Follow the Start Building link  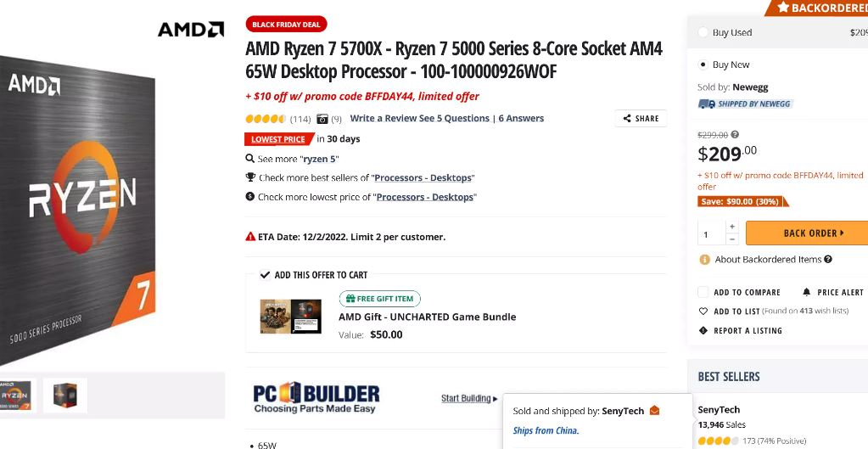tap(468, 398)
